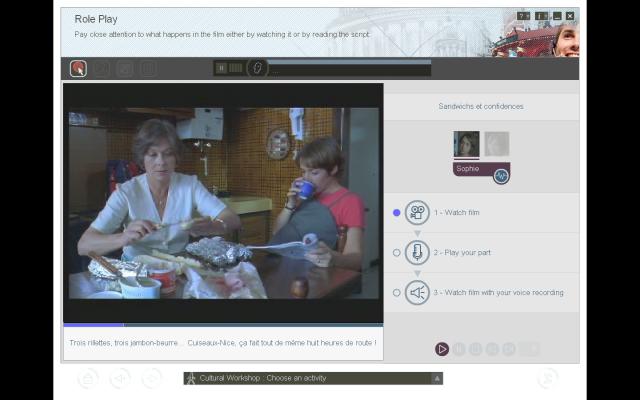The width and height of the screenshot is (640, 400).
Task: Select the second greyed-out character thumbnail
Action: coord(497,144)
